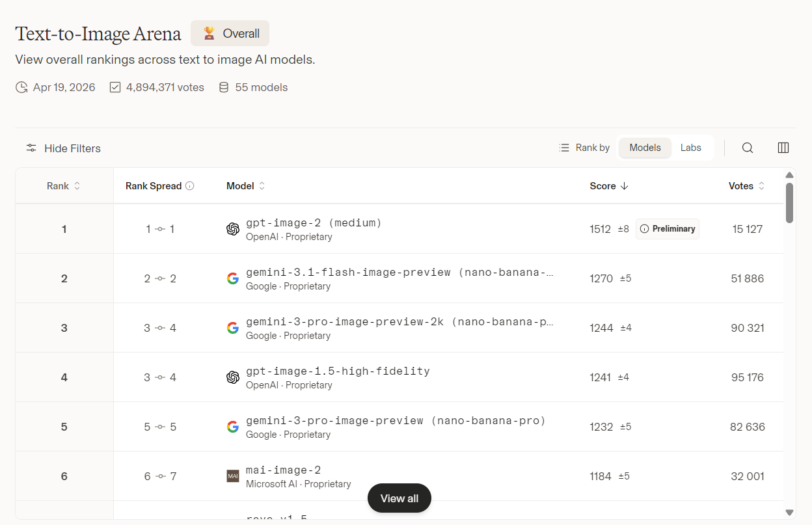
Task: Click votes value 15 127
Action: [x=747, y=229]
